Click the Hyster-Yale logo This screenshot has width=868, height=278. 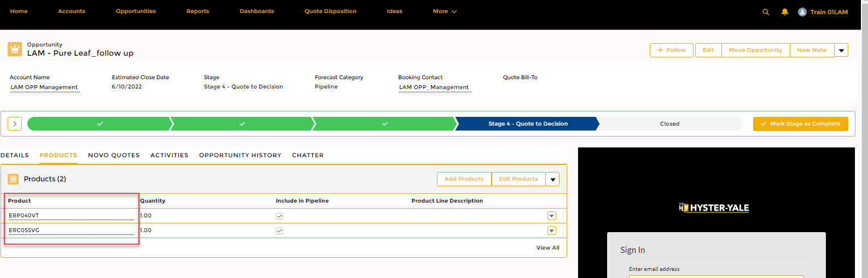(714, 208)
